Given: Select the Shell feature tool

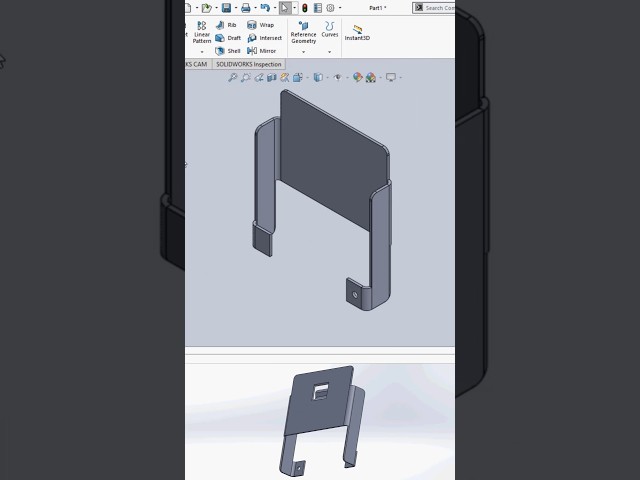Looking at the screenshot, I should pos(228,51).
